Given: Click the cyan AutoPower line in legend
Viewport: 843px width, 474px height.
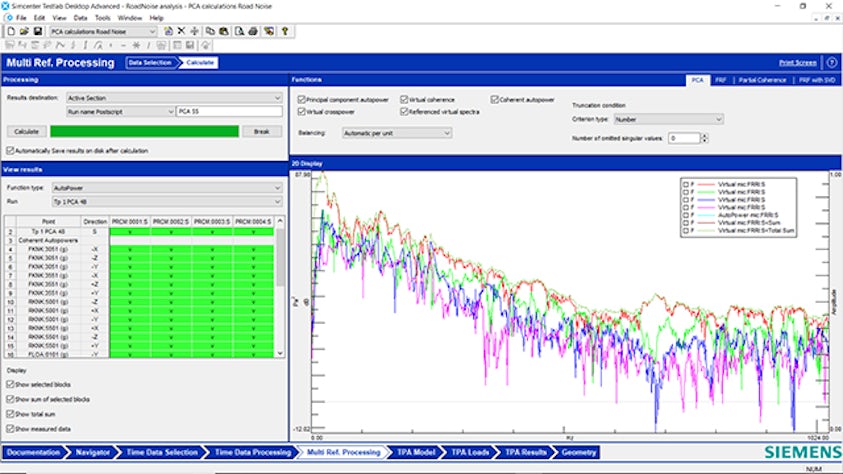Looking at the screenshot, I should (706, 215).
